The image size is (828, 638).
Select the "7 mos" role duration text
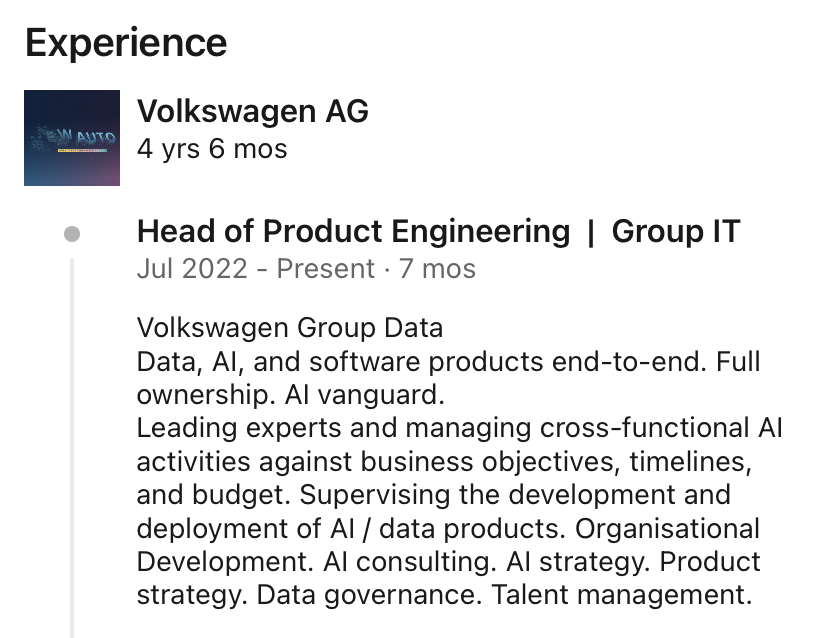(x=437, y=269)
